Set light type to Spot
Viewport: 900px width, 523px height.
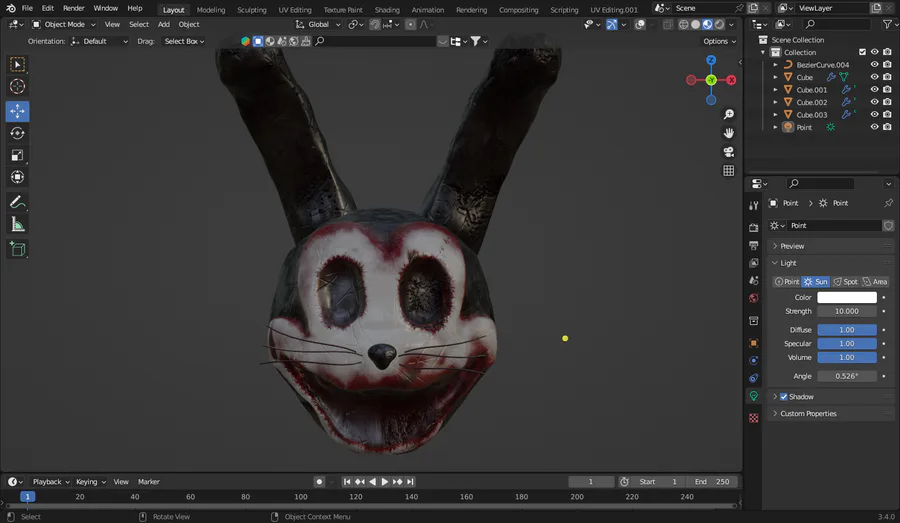[845, 282]
